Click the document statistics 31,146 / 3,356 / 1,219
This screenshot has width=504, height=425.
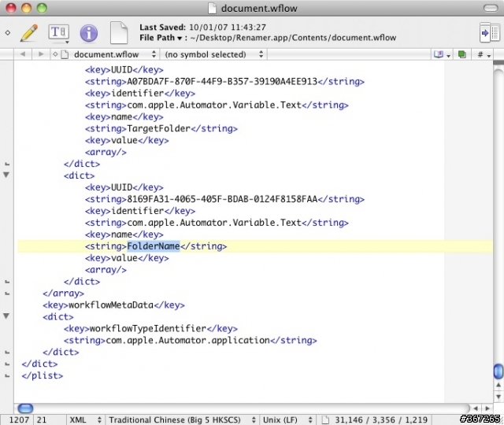381,419
